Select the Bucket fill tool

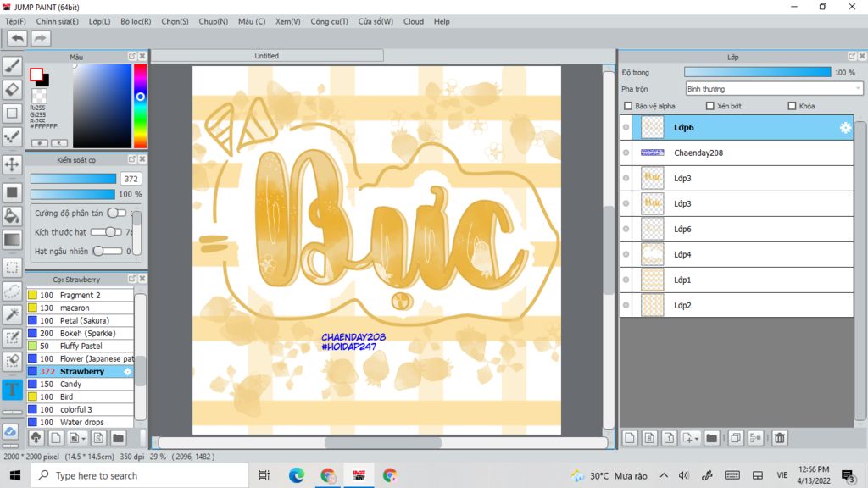(12, 216)
